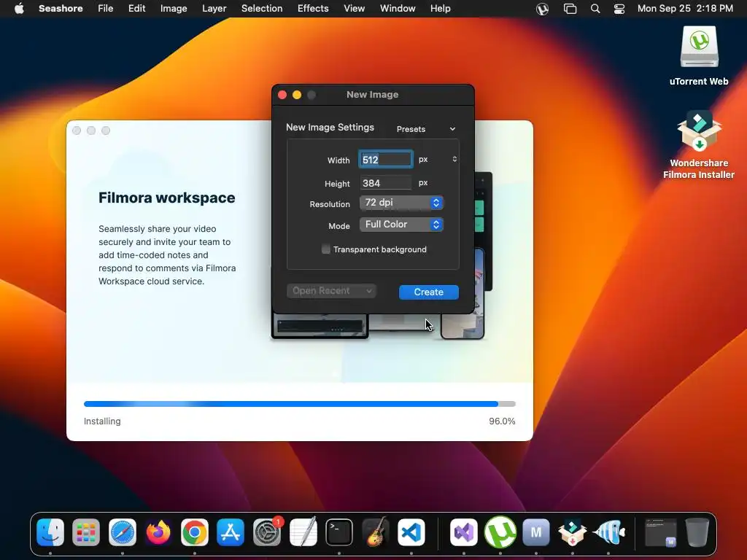The image size is (747, 560).
Task: Launch Safari from the dock
Action: [x=123, y=532]
